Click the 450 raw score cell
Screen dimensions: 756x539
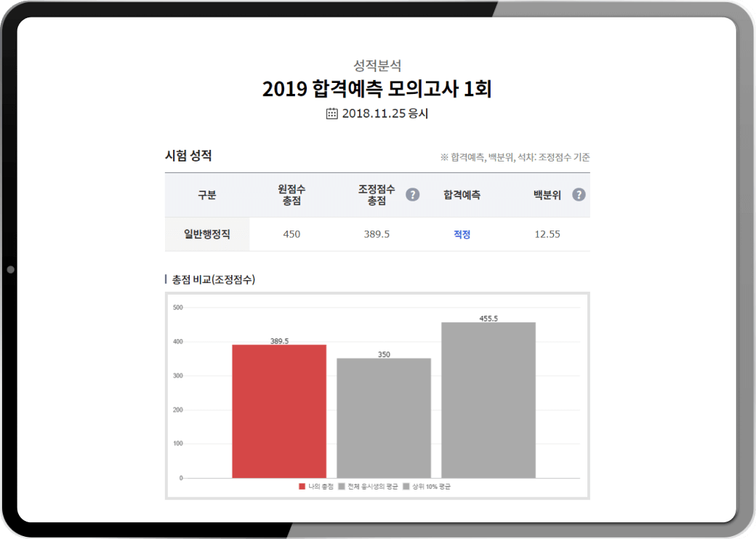[x=291, y=234]
